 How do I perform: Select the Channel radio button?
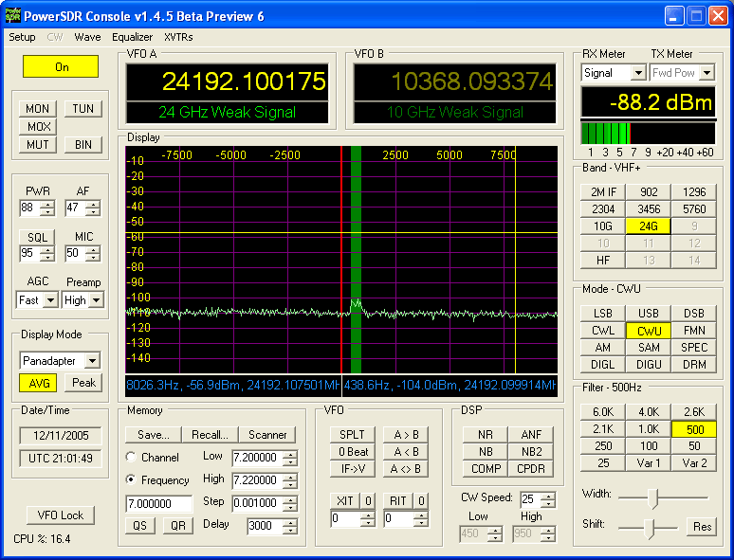tap(131, 457)
